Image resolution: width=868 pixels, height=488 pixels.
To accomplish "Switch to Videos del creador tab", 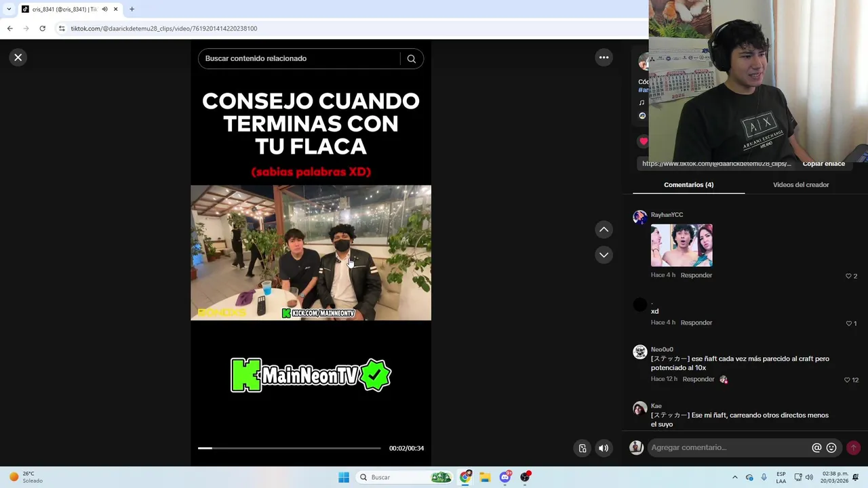I will tap(801, 184).
